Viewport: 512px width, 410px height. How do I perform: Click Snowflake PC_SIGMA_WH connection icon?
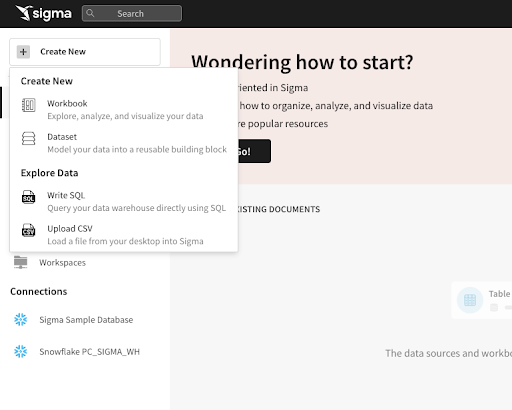[x=21, y=351]
